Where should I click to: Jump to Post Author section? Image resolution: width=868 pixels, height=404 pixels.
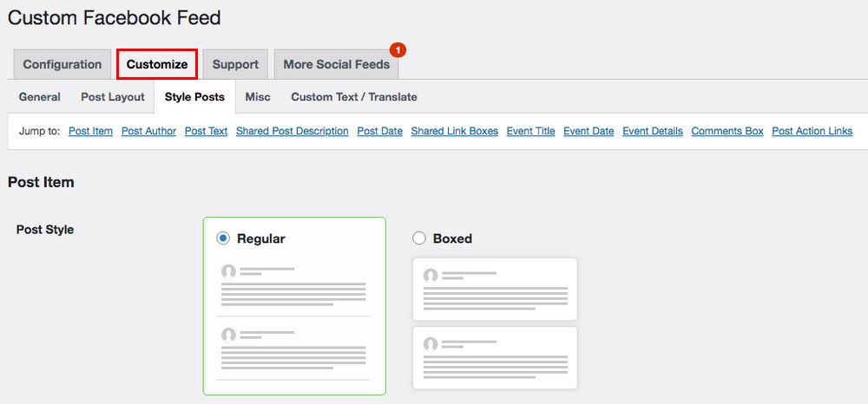pos(149,131)
